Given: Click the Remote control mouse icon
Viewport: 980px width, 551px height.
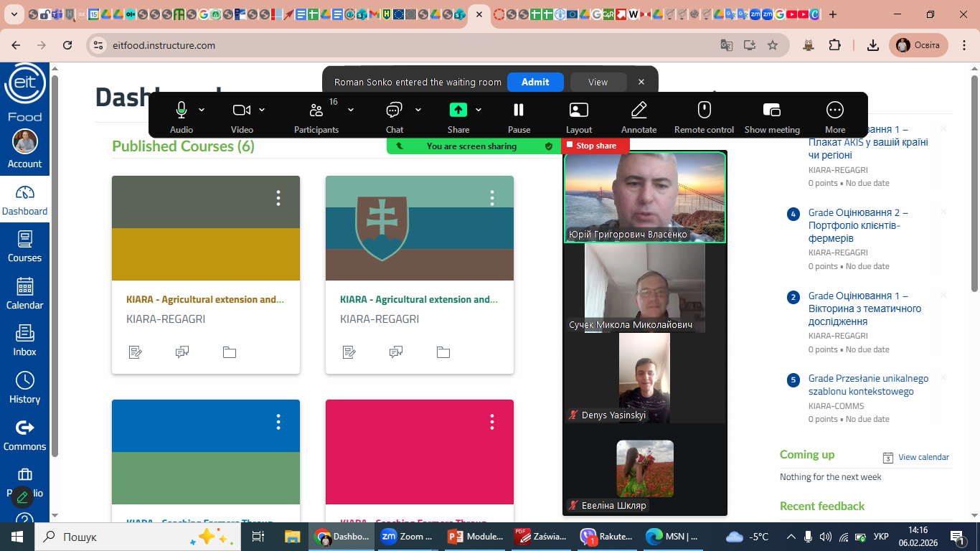Looking at the screenshot, I should tap(705, 110).
